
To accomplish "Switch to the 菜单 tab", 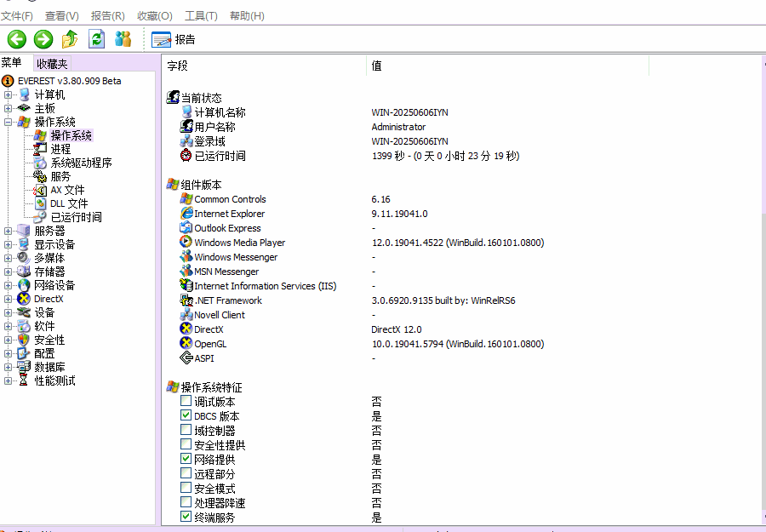I will pyautogui.click(x=12, y=62).
